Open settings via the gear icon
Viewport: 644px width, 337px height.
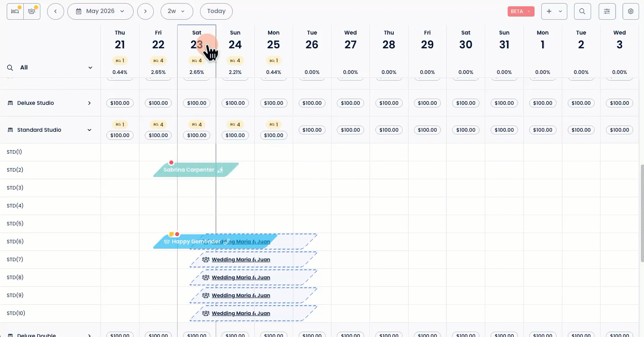[631, 11]
